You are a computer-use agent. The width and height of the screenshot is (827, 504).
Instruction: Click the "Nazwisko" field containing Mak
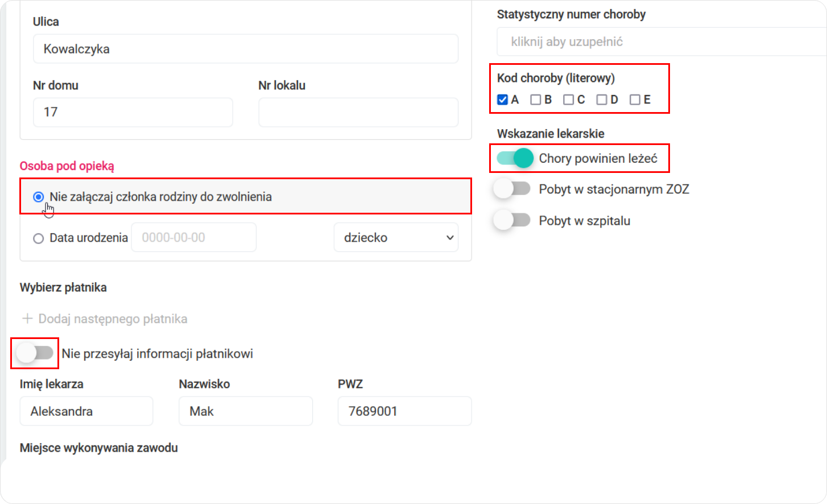[x=245, y=411]
